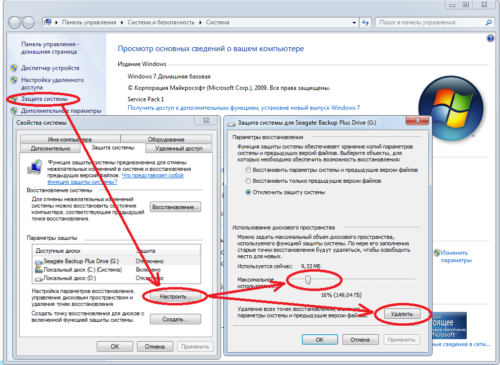Viewport: 500px width, 365px height.
Task: Select the Защита системы tab
Action: pos(113,147)
